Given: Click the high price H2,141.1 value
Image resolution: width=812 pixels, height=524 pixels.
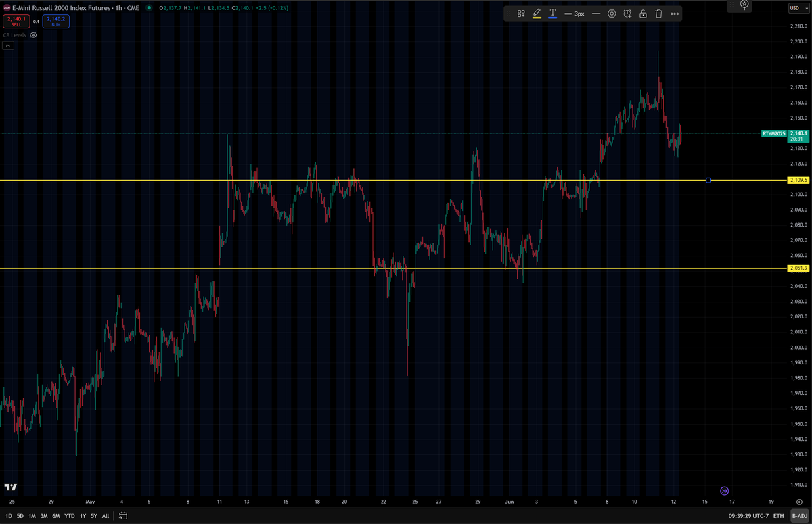Looking at the screenshot, I should [194, 8].
